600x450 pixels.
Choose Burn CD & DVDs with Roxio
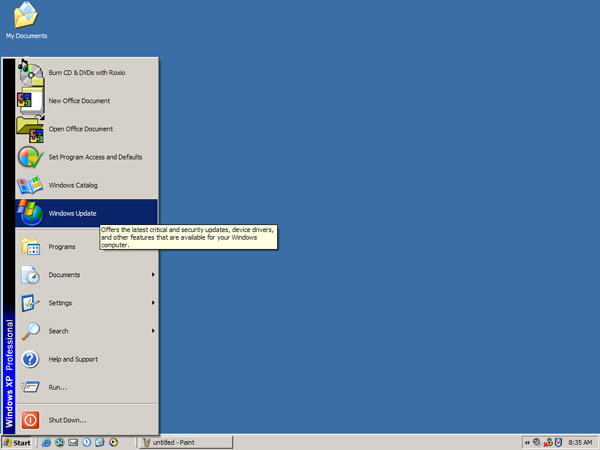86,73
